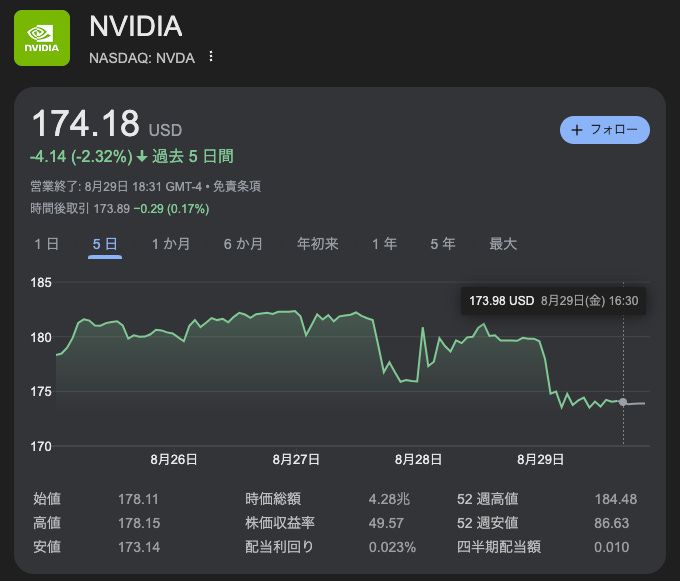Click the 時価総額 value 4.28兆
The image size is (680, 581).
point(389,499)
